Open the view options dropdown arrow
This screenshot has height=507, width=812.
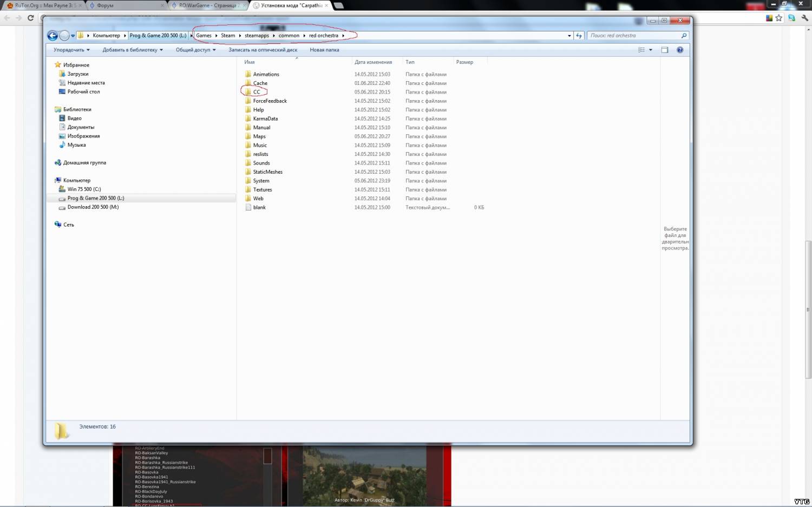click(x=651, y=50)
